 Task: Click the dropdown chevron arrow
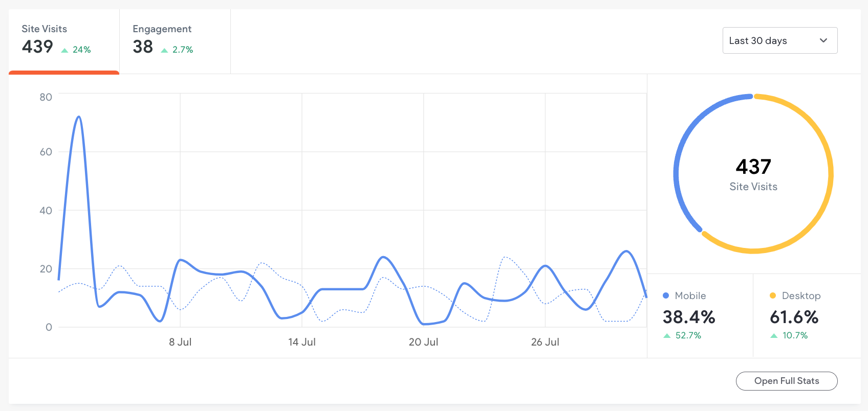pyautogui.click(x=823, y=40)
